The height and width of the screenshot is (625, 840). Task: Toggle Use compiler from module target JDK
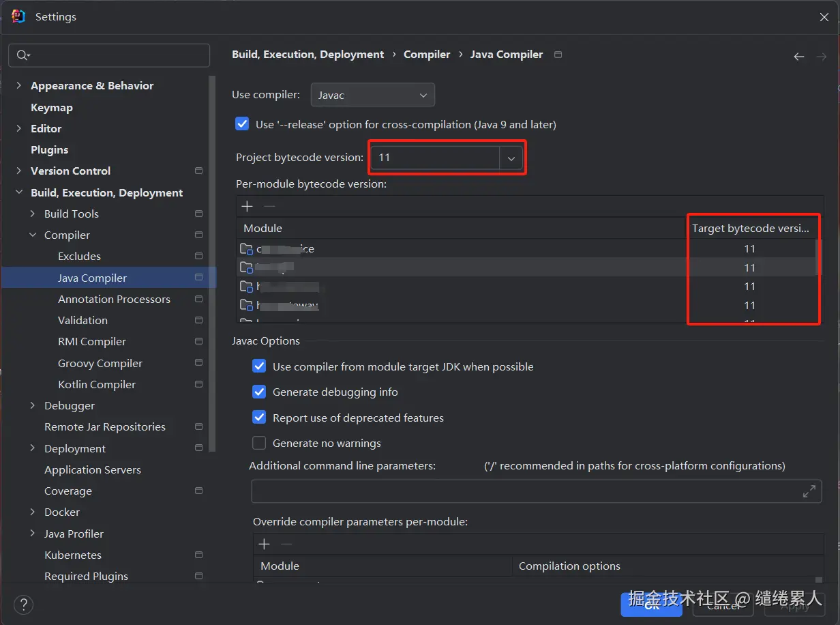[259, 366]
